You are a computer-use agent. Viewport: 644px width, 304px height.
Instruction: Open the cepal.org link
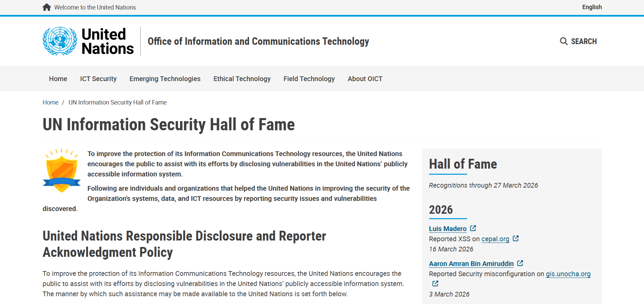(495, 239)
